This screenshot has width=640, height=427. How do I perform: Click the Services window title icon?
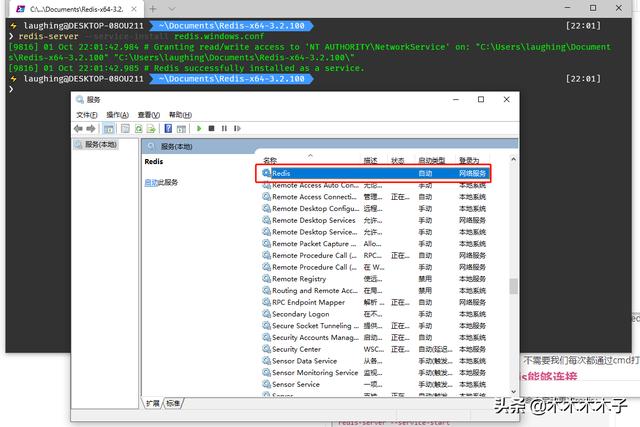80,99
